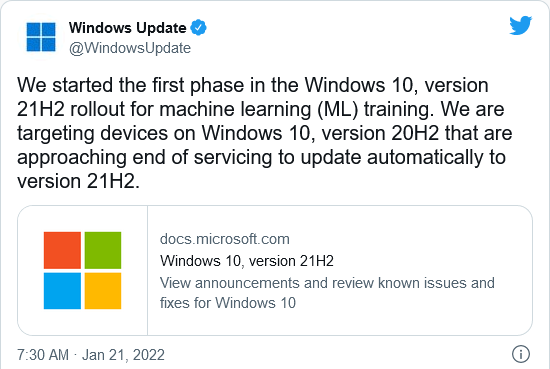This screenshot has height=369, width=550.
Task: Click the final line version 21H2.
Action: click(78, 181)
